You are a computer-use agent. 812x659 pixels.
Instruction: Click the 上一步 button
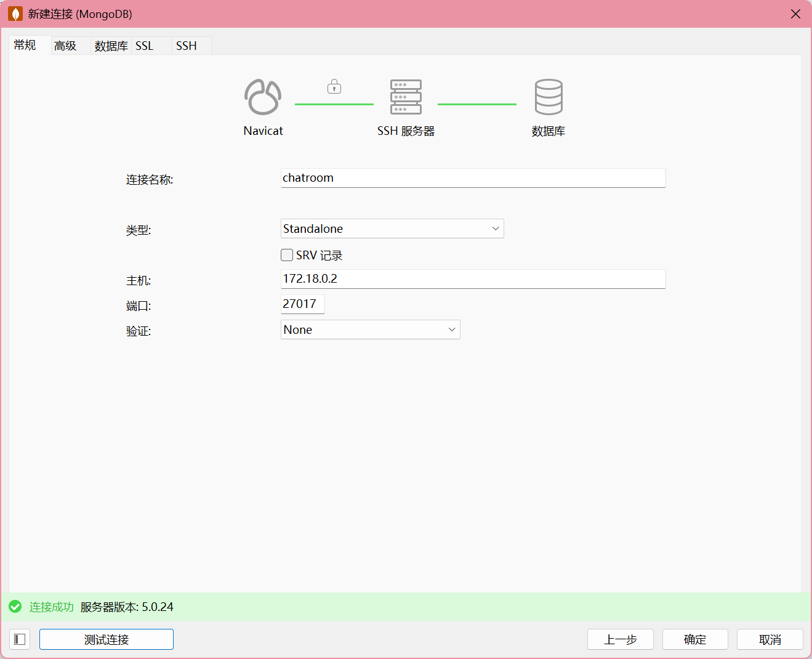[x=621, y=639]
